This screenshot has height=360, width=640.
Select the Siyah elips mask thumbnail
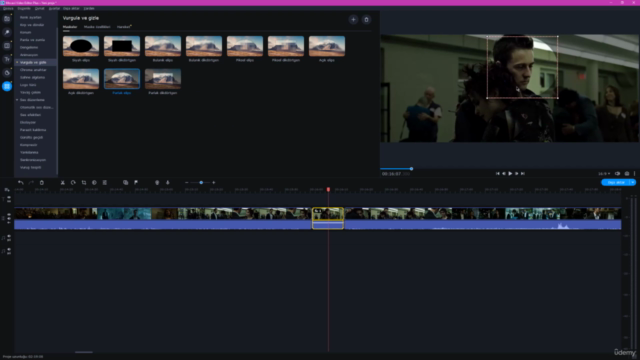[81, 46]
